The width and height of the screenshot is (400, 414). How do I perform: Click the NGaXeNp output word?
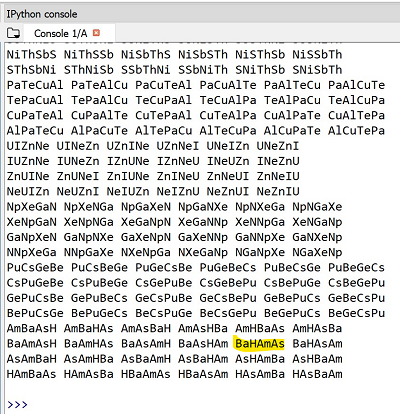tap(317, 252)
